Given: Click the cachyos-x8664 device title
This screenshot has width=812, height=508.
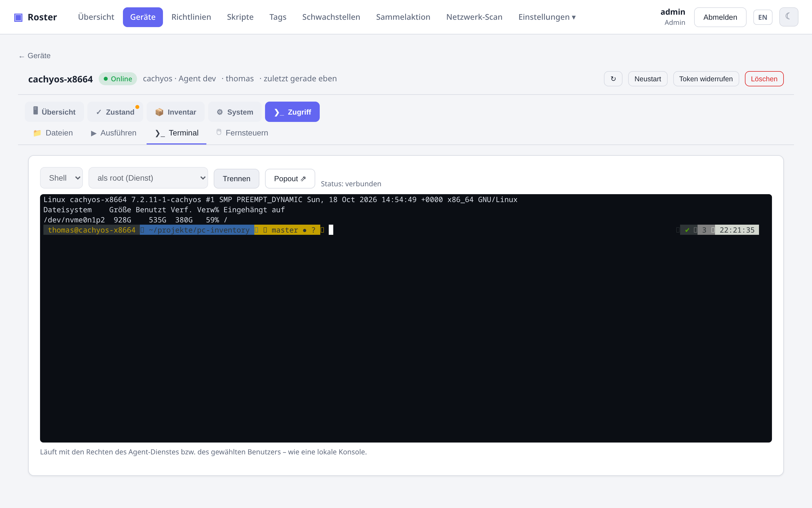Looking at the screenshot, I should pyautogui.click(x=60, y=79).
